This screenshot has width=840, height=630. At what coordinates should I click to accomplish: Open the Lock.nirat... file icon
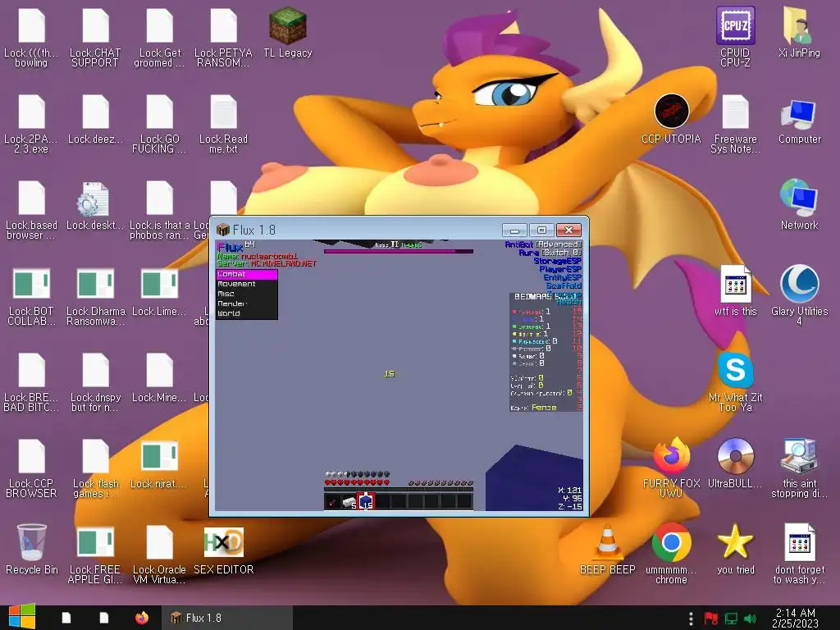159,463
